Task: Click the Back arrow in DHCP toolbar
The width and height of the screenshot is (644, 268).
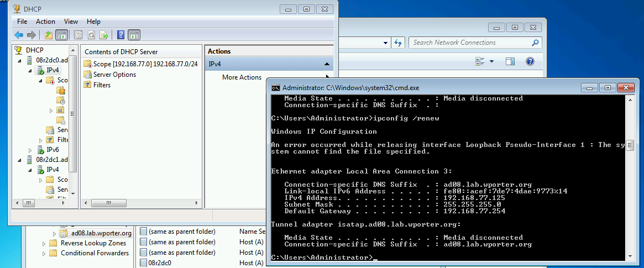Action: [18, 35]
